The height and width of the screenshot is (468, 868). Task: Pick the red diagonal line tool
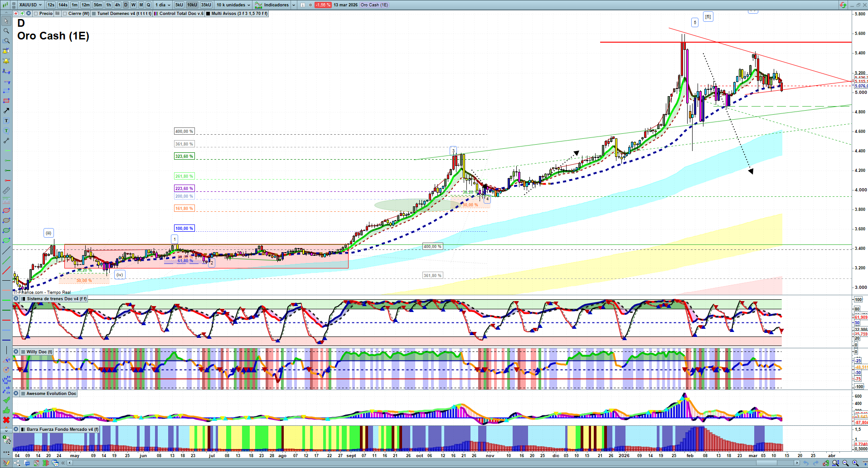6,270
